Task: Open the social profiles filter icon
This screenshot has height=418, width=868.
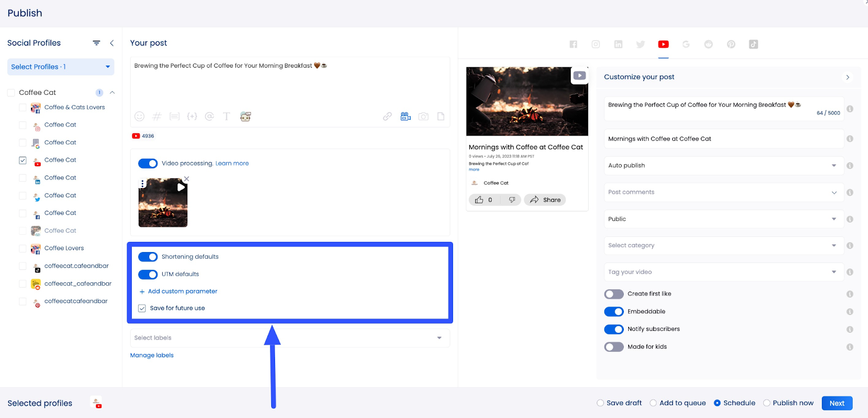Action: pos(97,43)
